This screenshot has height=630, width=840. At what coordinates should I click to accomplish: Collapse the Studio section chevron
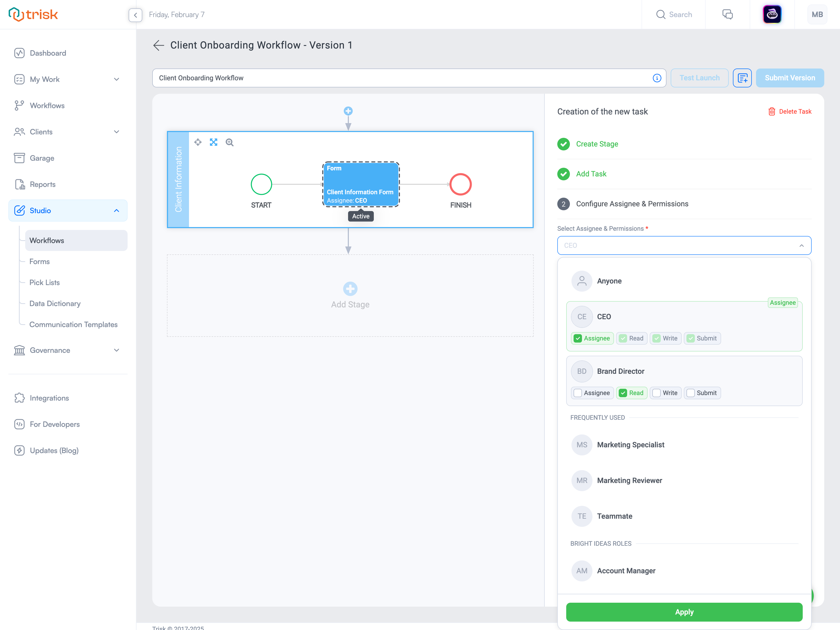pyautogui.click(x=117, y=210)
